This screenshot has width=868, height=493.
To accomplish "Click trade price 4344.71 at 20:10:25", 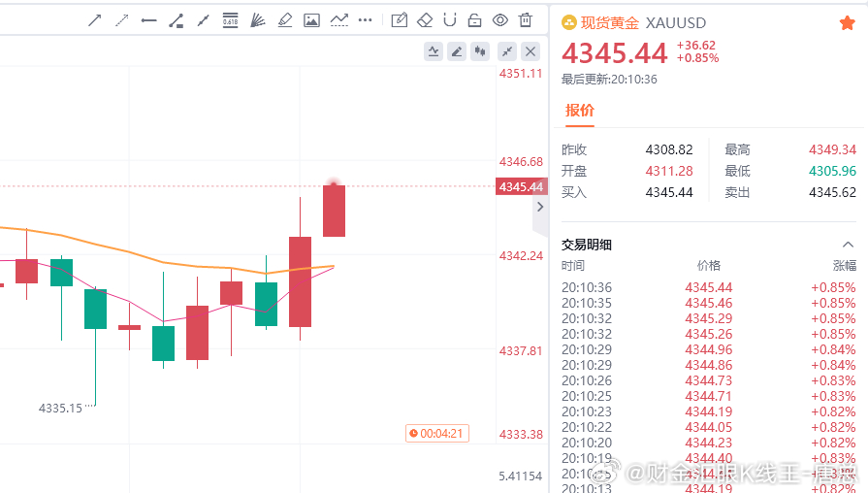I will (709, 396).
